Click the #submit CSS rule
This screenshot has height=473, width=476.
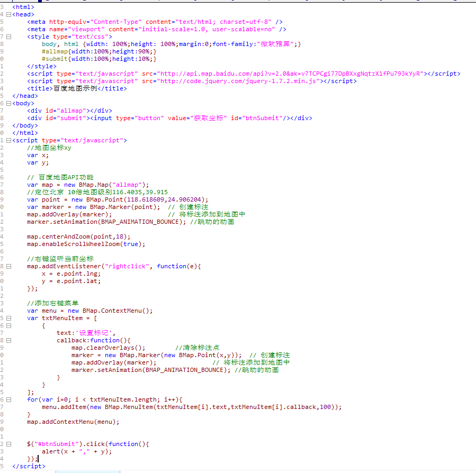(99, 59)
